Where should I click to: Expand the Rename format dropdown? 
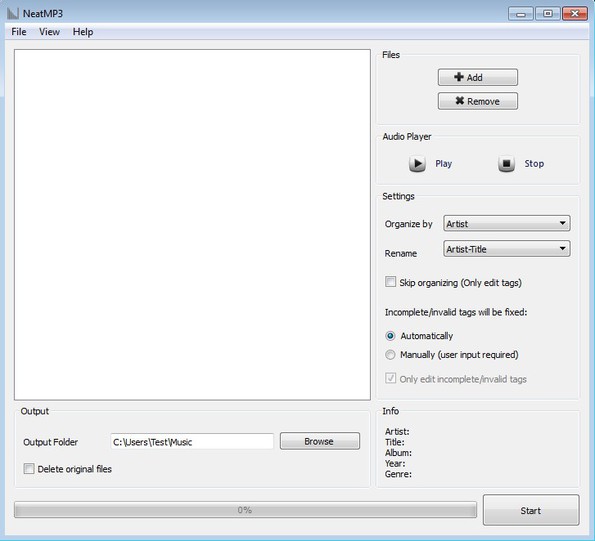click(507, 249)
